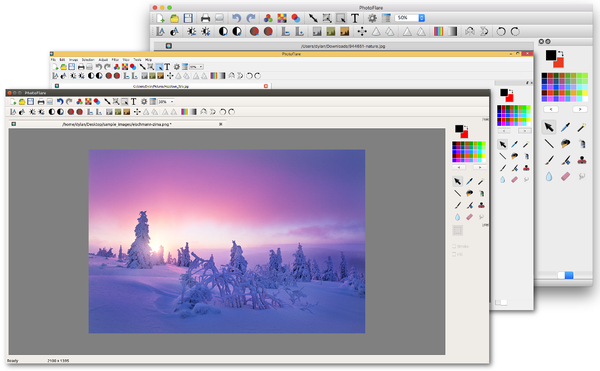Select pointer arrow tool in macOS window palette
Screen dimensions: 600x371
pos(549,127)
